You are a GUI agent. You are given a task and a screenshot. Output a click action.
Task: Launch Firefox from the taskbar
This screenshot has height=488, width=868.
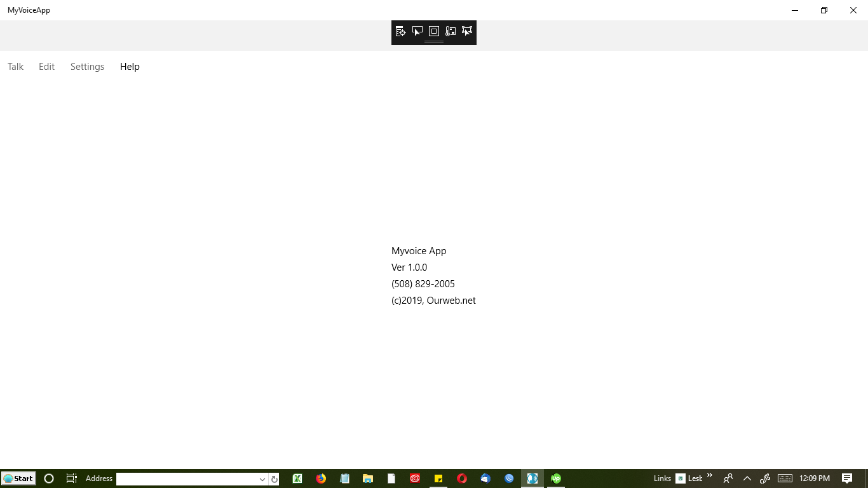[321, 478]
